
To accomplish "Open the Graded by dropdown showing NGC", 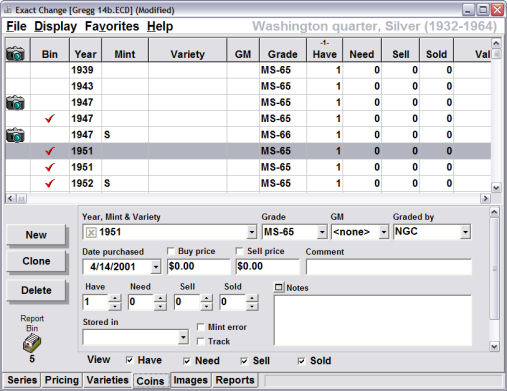I will tap(465, 232).
